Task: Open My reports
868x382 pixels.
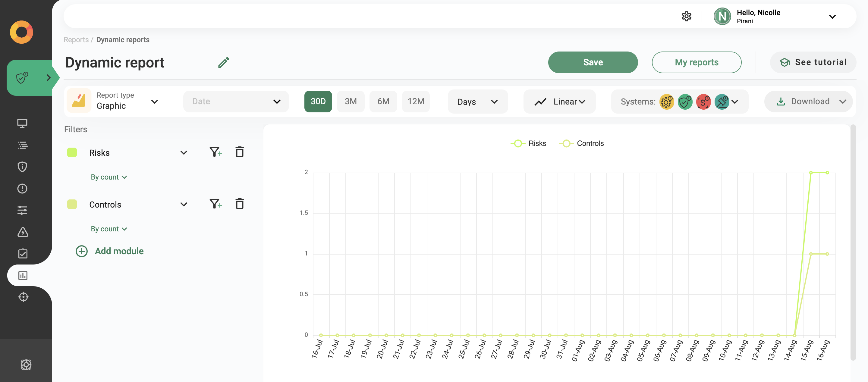Action: coord(697,62)
